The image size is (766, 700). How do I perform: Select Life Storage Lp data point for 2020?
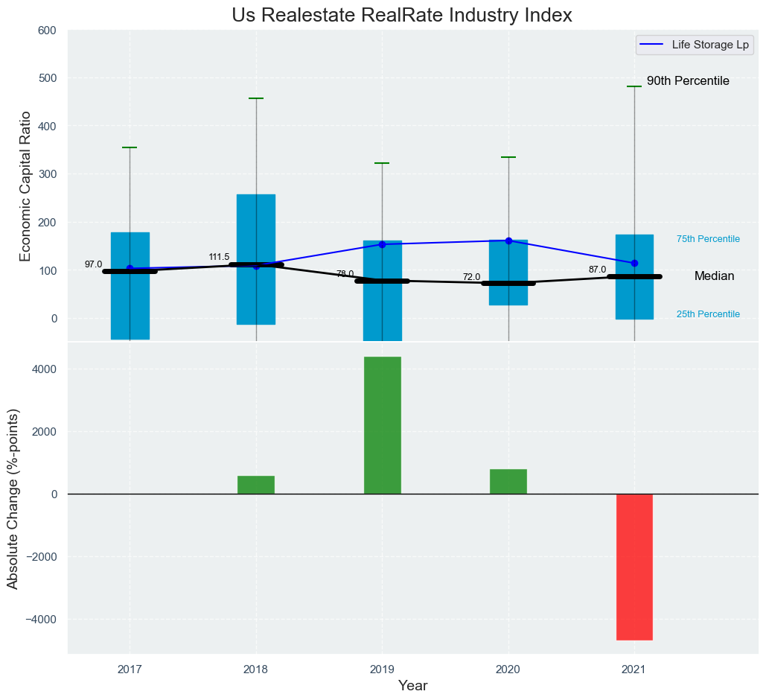pyautogui.click(x=508, y=241)
